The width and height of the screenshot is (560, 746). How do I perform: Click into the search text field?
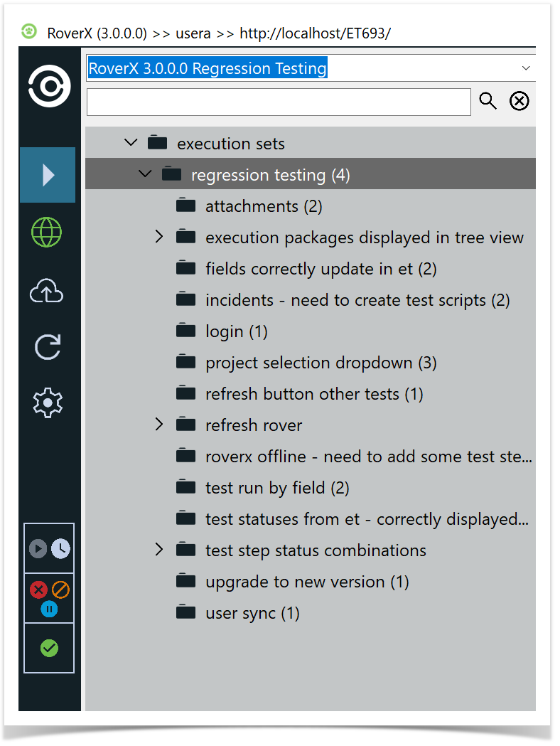click(279, 102)
